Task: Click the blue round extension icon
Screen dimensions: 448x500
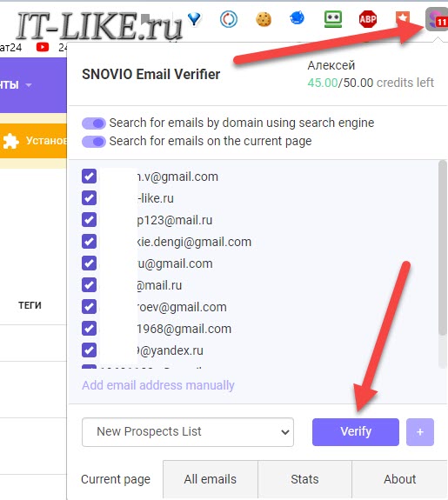Action: pos(297,18)
